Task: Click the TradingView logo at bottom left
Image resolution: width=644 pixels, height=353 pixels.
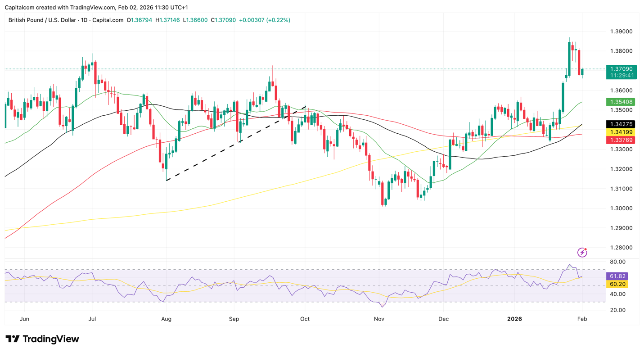Action: coord(42,339)
